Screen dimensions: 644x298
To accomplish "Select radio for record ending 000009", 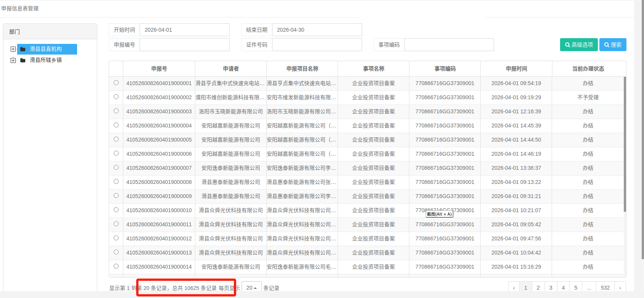I will click(x=116, y=196).
